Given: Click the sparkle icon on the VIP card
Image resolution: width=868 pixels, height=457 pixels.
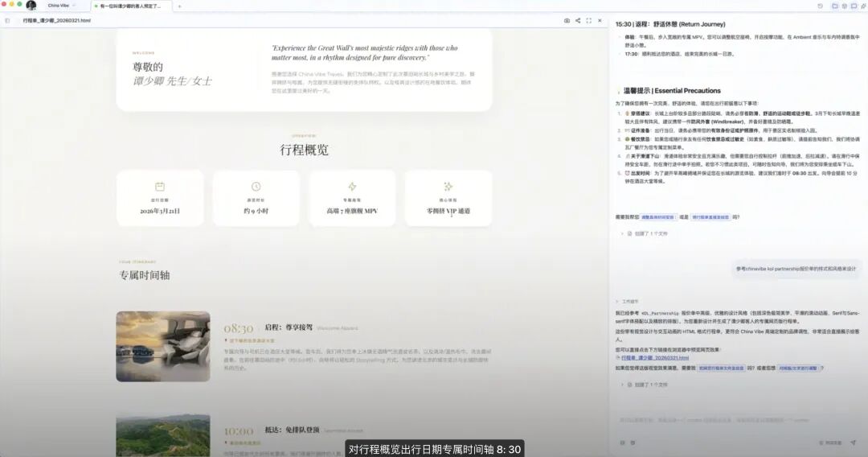Looking at the screenshot, I should [448, 187].
